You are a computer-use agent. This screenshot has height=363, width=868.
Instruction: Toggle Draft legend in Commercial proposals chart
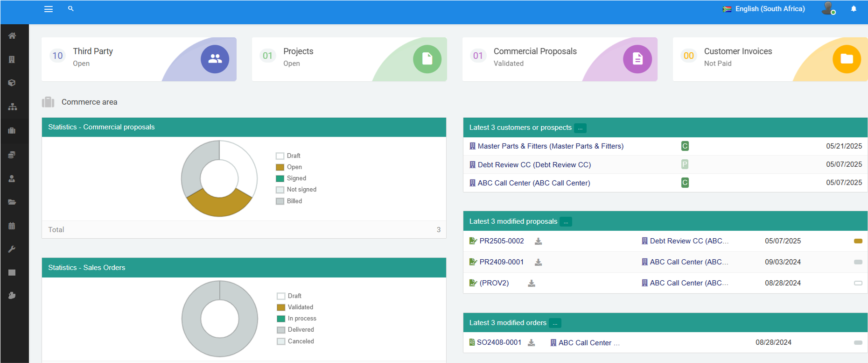pyautogui.click(x=294, y=156)
